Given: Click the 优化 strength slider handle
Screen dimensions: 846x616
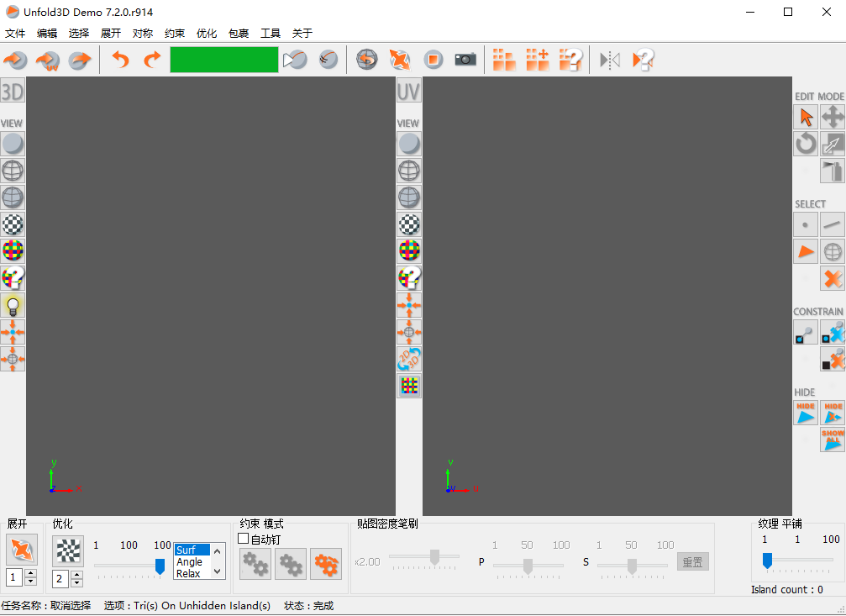Looking at the screenshot, I should pos(160,566).
